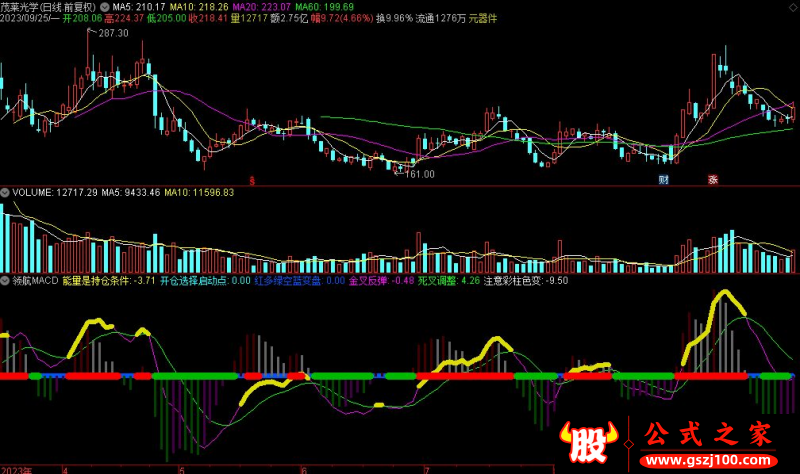Click the month 5 marker on time axis
The image size is (800, 474).
(182, 470)
